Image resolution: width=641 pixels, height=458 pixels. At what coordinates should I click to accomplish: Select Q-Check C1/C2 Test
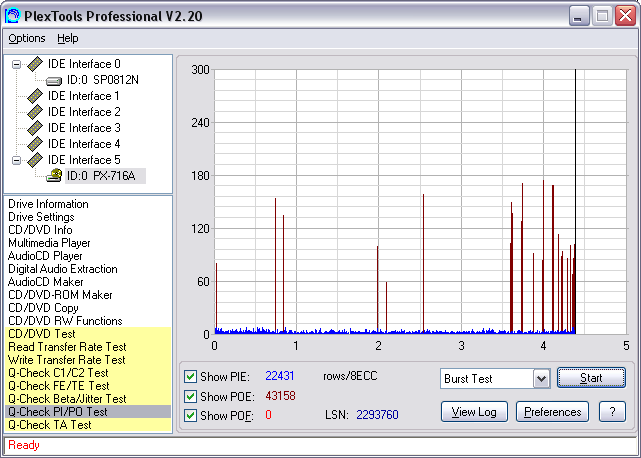pos(88,373)
